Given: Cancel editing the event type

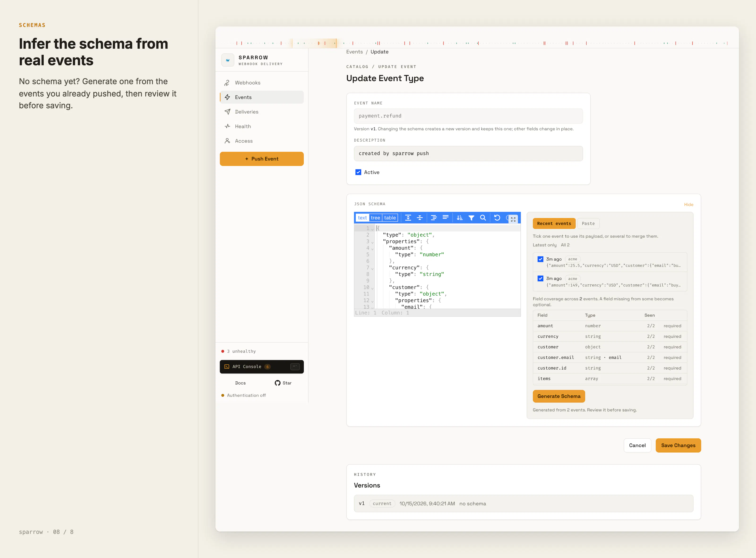Looking at the screenshot, I should click(x=637, y=445).
